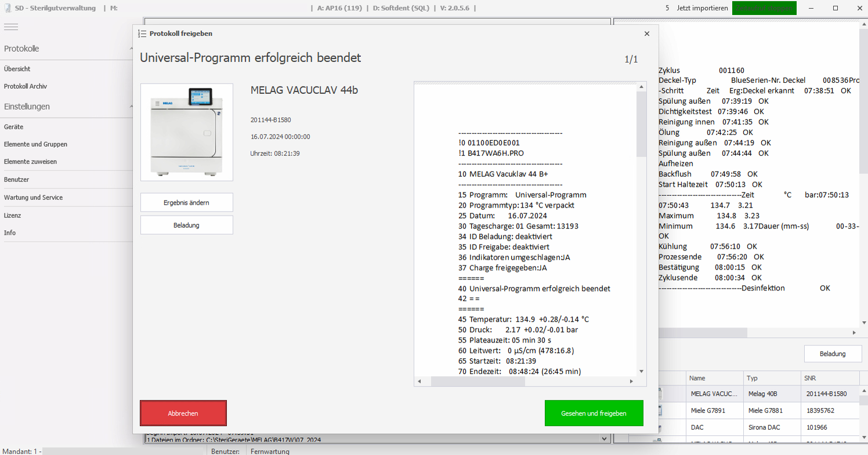Open Protokoll Archiv in the sidebar
The image size is (868, 455).
point(26,86)
